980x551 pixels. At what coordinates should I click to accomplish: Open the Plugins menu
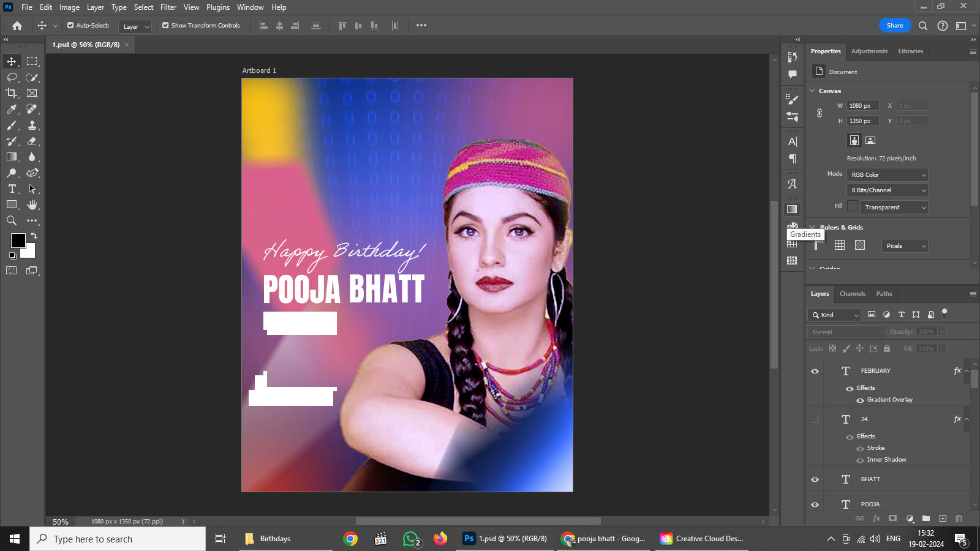[x=218, y=7]
